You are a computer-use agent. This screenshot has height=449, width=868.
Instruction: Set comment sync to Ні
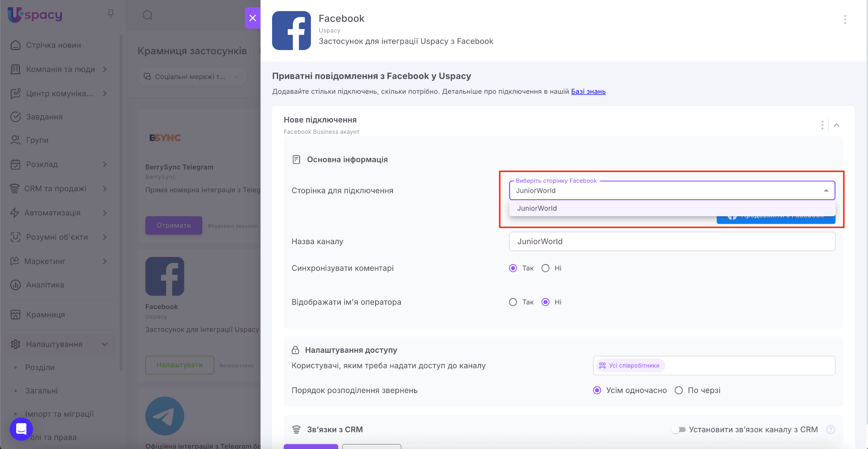click(545, 268)
